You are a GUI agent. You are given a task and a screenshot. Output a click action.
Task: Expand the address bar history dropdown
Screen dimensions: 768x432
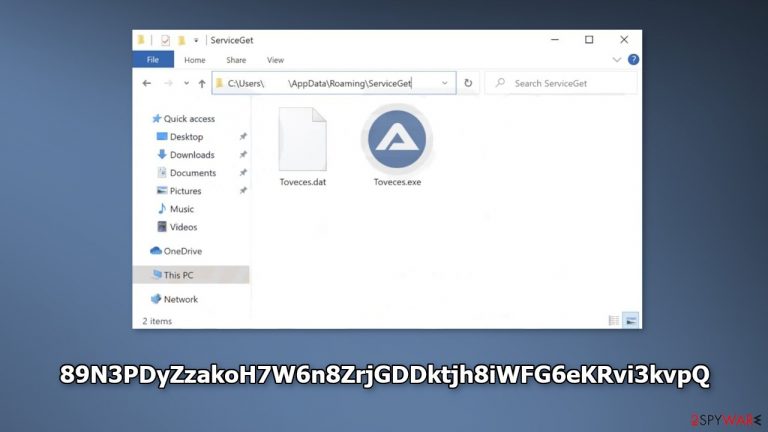(x=445, y=83)
